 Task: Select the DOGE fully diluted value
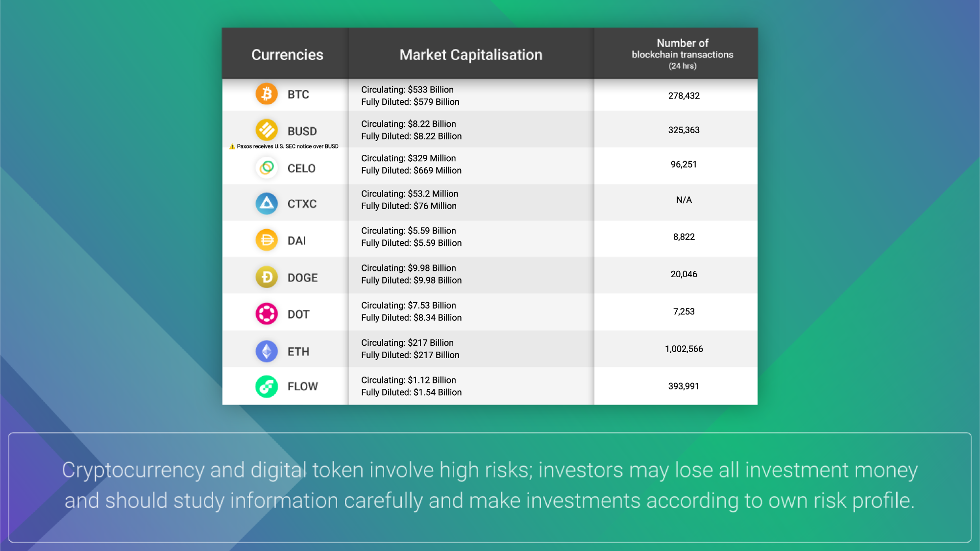[412, 280]
